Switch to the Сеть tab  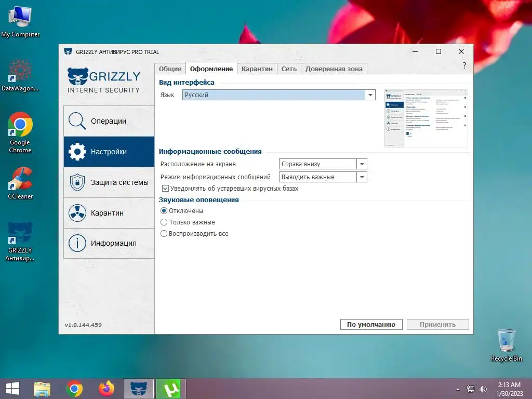pos(289,69)
